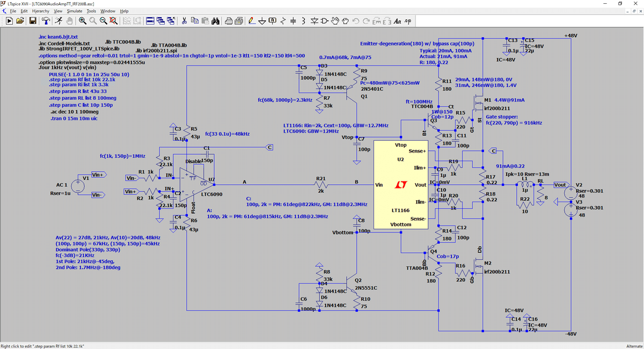The width and height of the screenshot is (644, 349).
Task: Click the LT1166 chip symbol U2
Action: click(400, 185)
